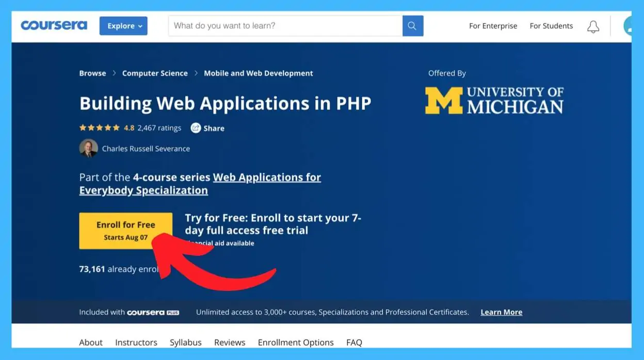Viewport: 644px width, 360px height.
Task: Click the Coursera Plus logo in banner
Action: click(153, 312)
